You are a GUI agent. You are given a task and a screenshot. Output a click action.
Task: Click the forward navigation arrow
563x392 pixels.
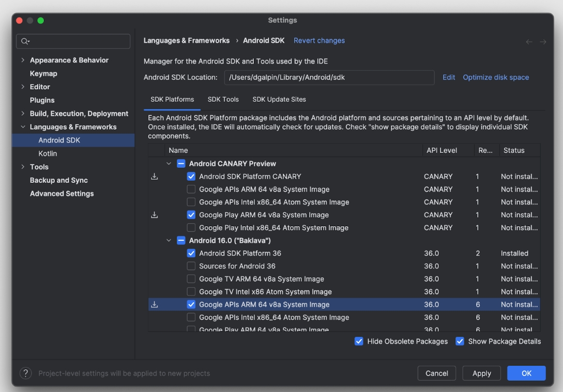[543, 42]
